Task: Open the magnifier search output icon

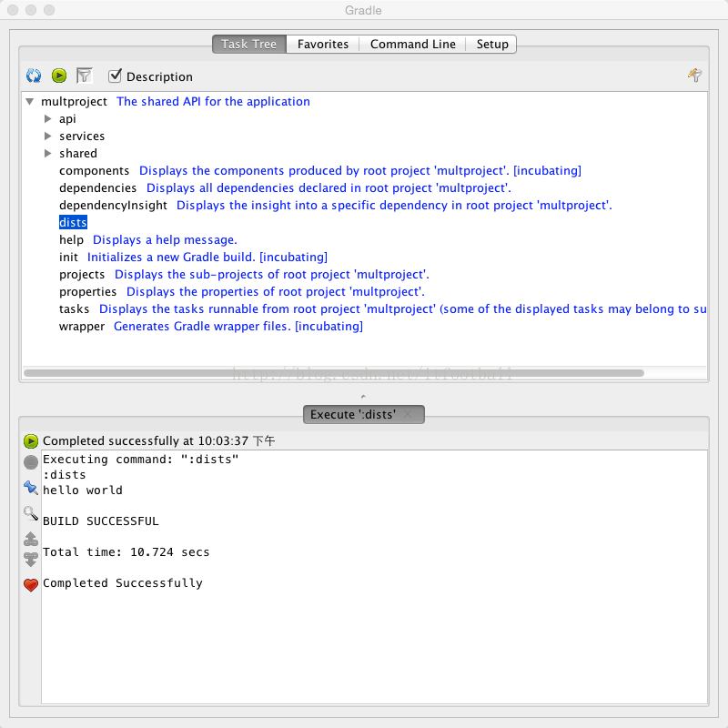Action: coord(31,513)
